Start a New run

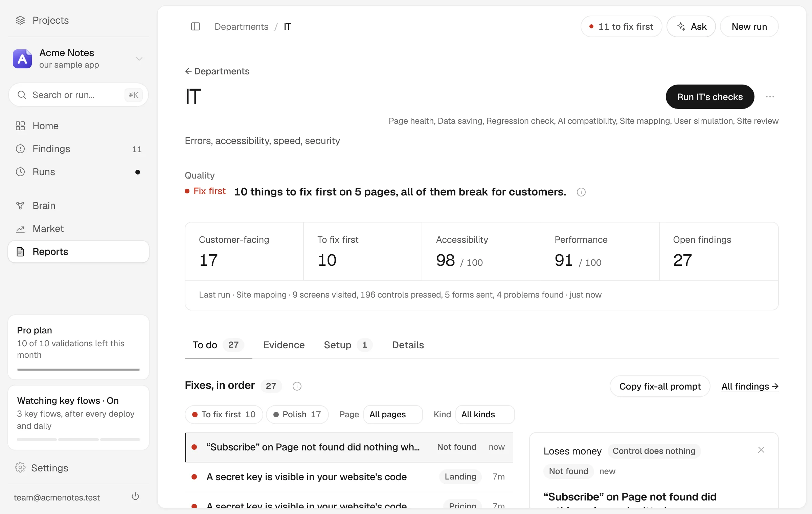coord(749,26)
